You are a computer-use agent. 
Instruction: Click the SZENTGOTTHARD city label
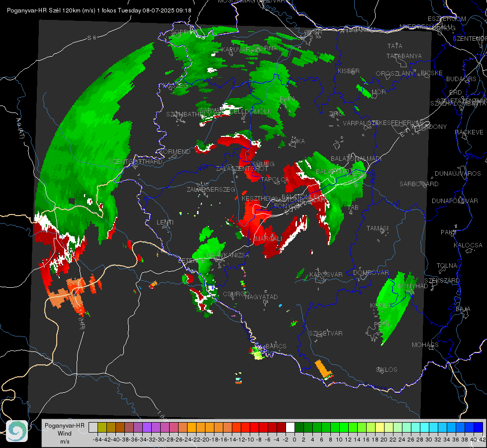point(136,162)
